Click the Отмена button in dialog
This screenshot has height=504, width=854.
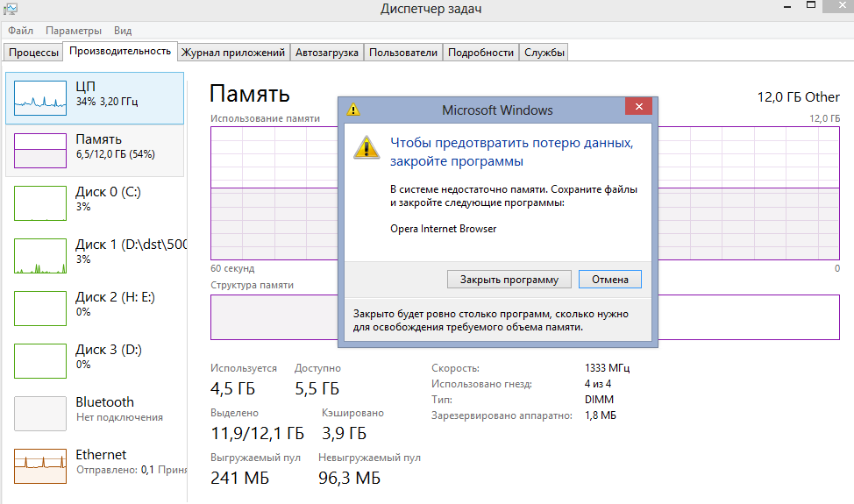pyautogui.click(x=610, y=280)
